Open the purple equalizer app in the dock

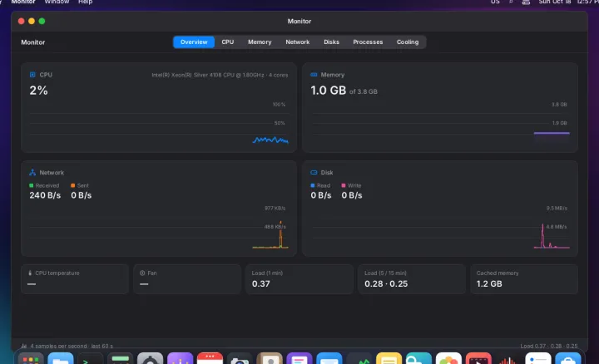click(x=180, y=359)
